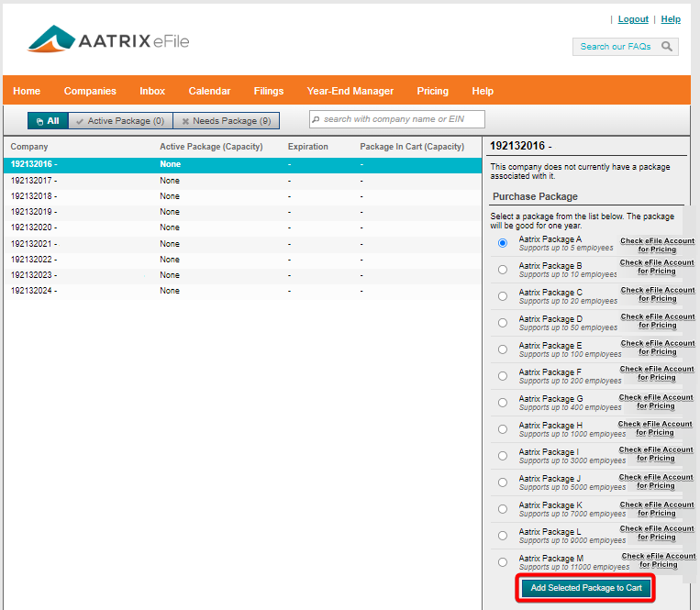The width and height of the screenshot is (700, 610).
Task: Open the Calendar menu
Action: click(209, 91)
